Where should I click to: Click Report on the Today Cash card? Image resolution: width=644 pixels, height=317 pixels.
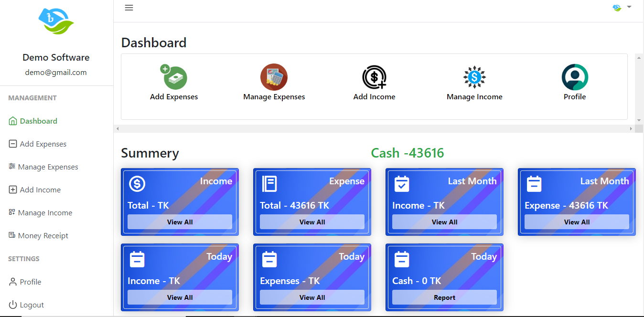(444, 297)
